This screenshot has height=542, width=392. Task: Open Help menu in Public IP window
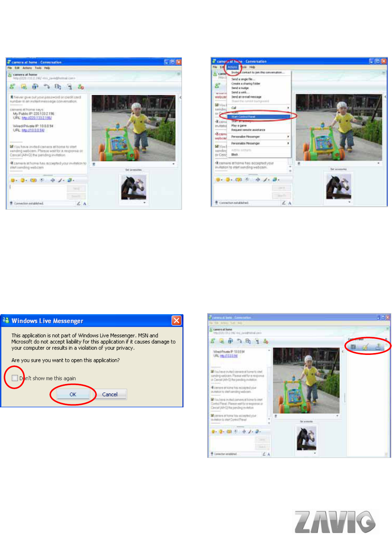[x=47, y=68]
